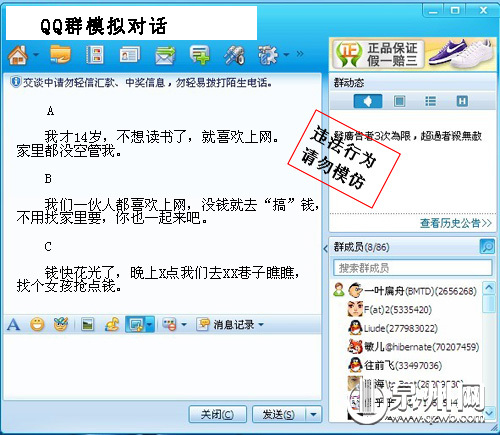Viewport: 500px width, 435px height.
Task: Click the group mail envelope icon
Action: tap(165, 55)
